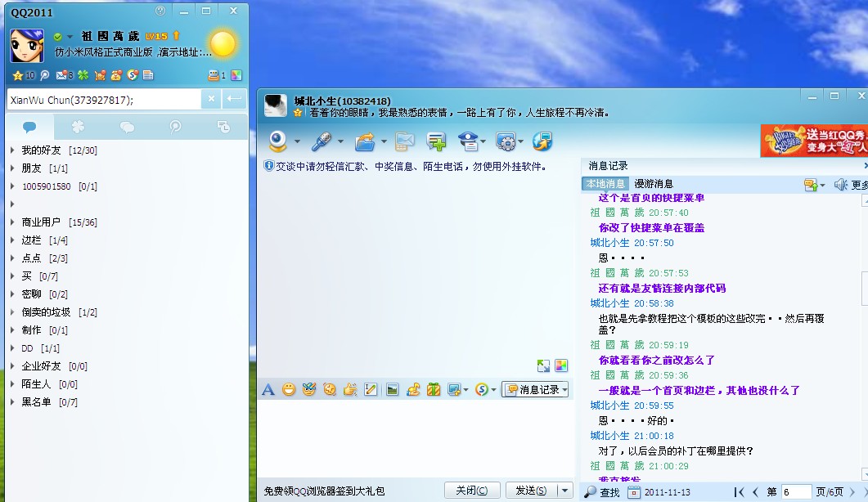Switch to the group chat bubbles tab

click(x=127, y=128)
